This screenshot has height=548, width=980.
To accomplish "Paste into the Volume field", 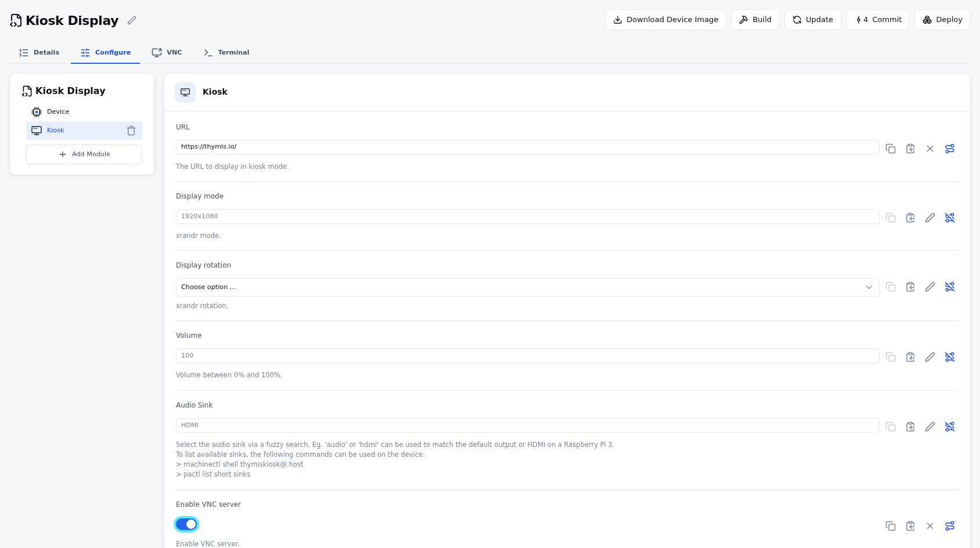I will pos(910,357).
